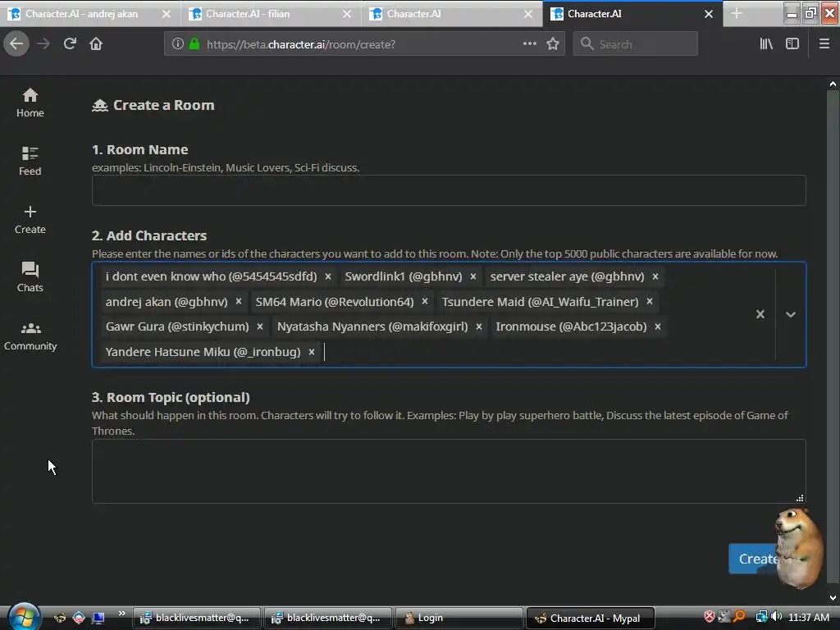The image size is (840, 630).
Task: Open second blacklivesmatter@q... taskbar window
Action: [327, 618]
